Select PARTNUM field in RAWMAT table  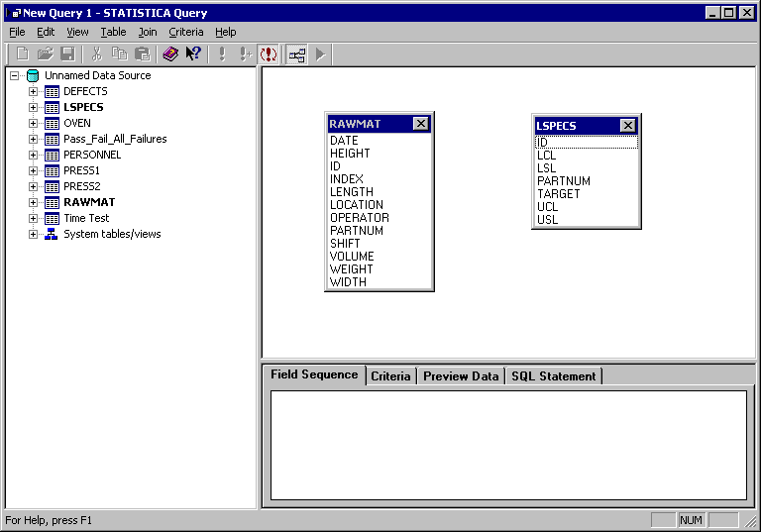coord(357,231)
